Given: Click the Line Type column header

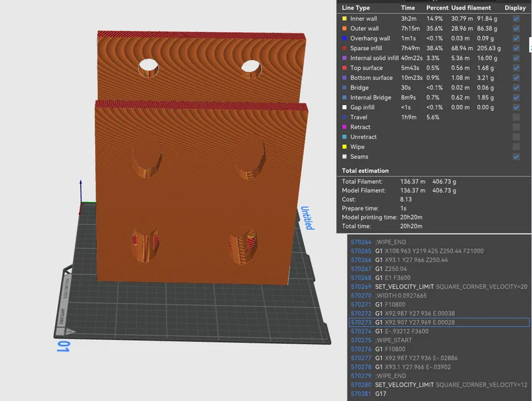Looking at the screenshot, I should (356, 8).
